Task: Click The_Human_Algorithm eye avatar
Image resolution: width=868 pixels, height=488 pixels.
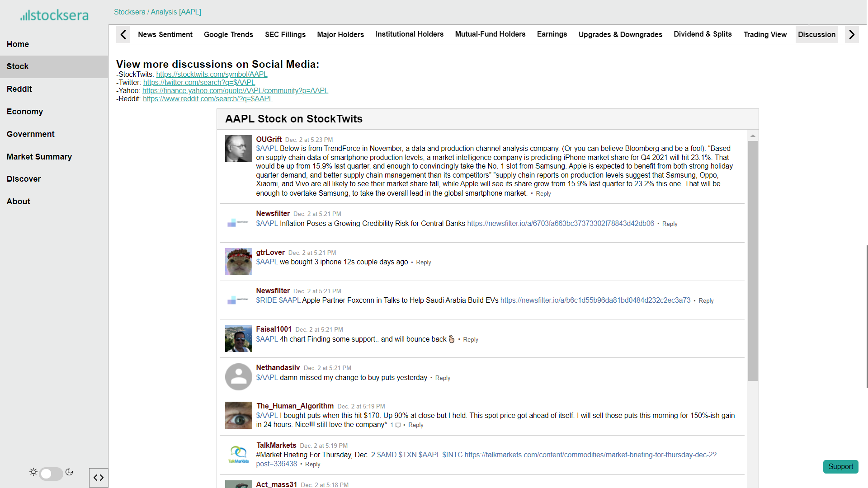Action: click(x=238, y=415)
